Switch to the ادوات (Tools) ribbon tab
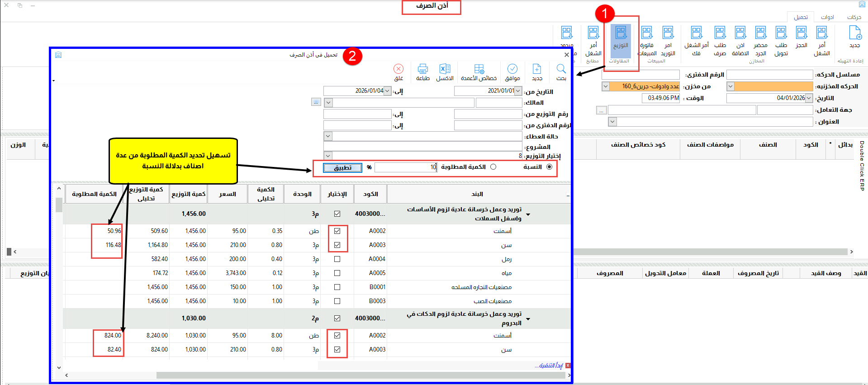868x385 pixels. pyautogui.click(x=827, y=17)
